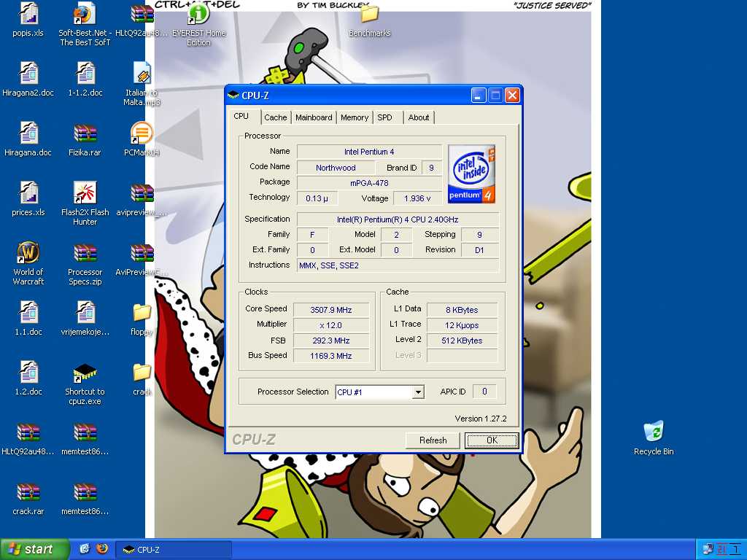The image size is (747, 560).
Task: Switch to the Cache tab
Action: 276,117
